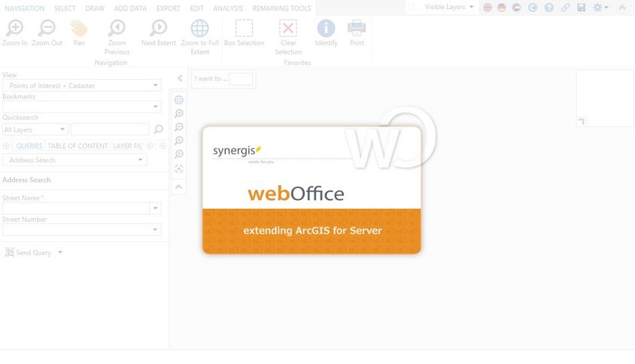
Task: Open the Bookmarks dropdown
Action: pos(82,107)
